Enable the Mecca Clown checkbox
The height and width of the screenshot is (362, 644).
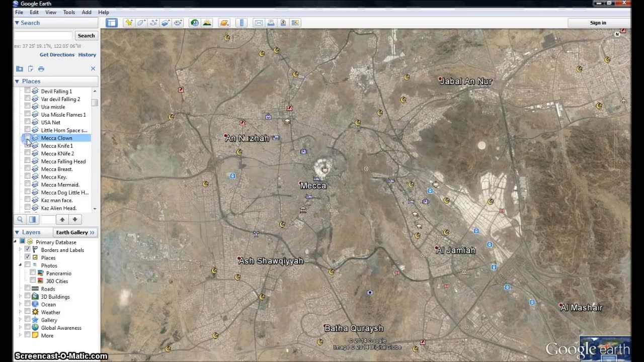[x=27, y=138]
